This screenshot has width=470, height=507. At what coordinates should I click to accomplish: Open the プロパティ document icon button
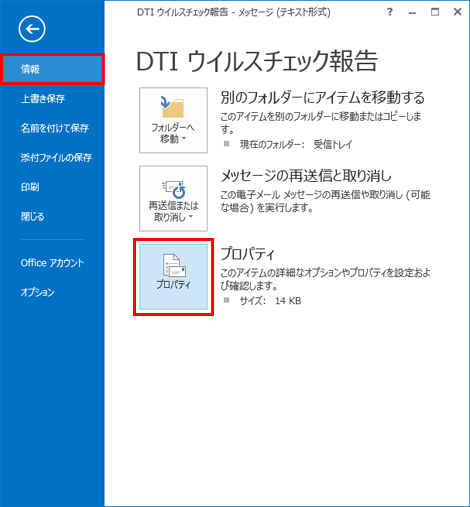[173, 277]
